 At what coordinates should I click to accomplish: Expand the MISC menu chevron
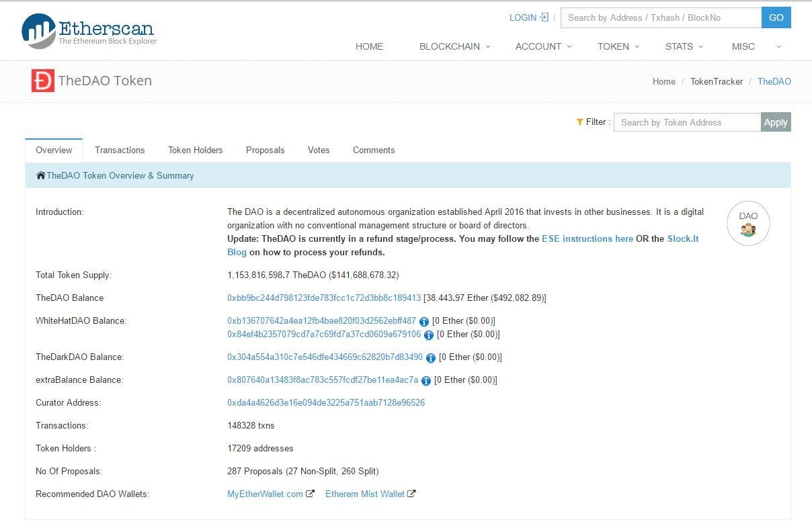click(x=779, y=46)
